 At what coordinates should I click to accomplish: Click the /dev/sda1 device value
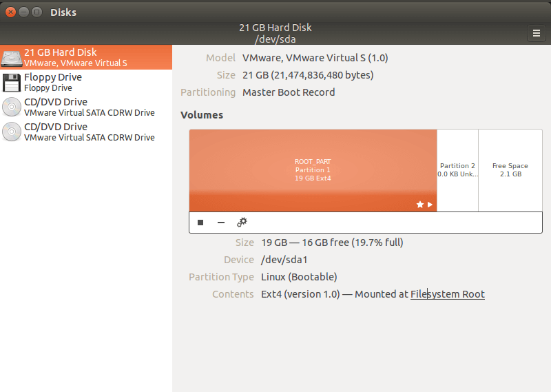(284, 260)
